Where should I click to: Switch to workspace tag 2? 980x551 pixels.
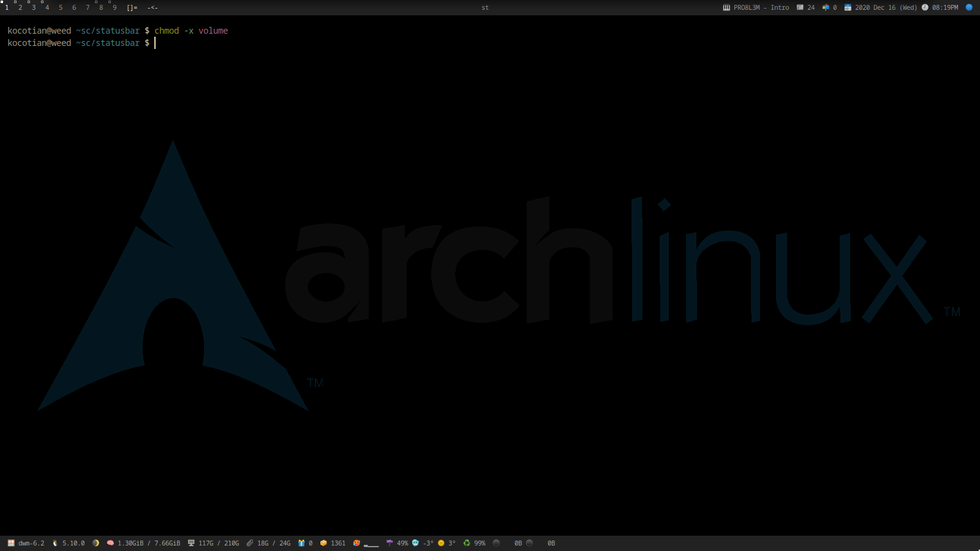click(20, 8)
